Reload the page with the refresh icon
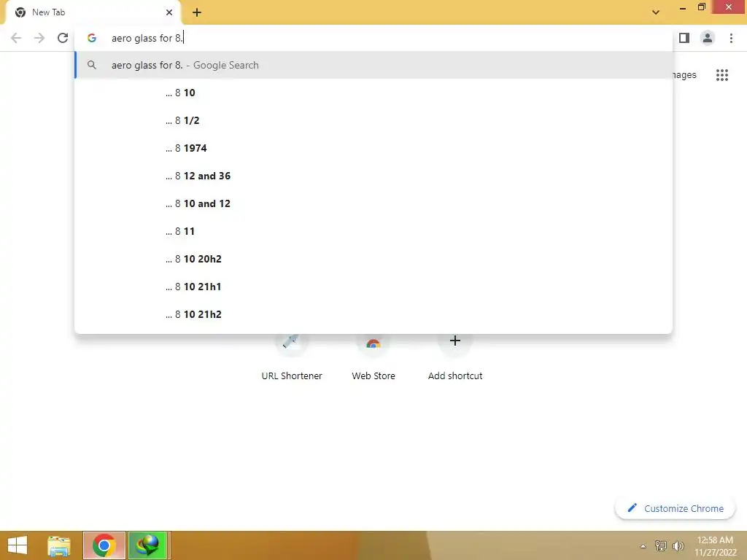The width and height of the screenshot is (747, 560). click(63, 38)
